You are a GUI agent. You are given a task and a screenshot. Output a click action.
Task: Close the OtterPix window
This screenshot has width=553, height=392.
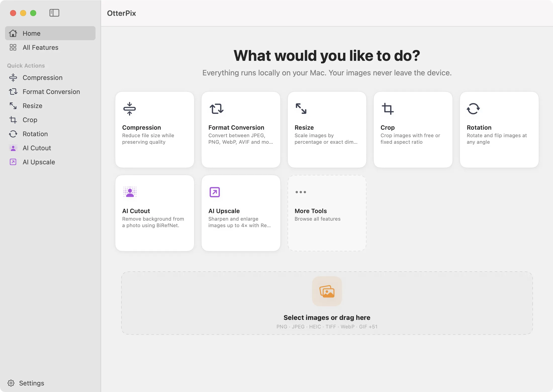(13, 13)
